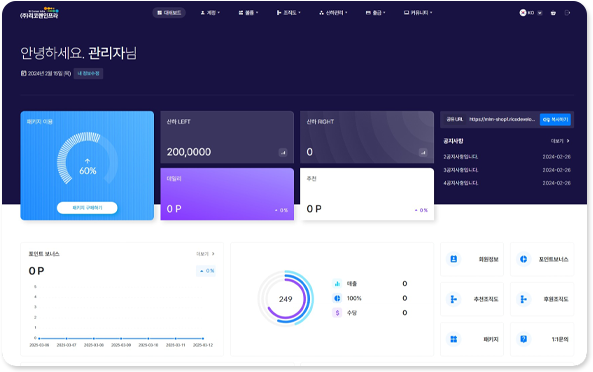Open the 패키지 shortcut icon
Screen dimensions: 593x372
453,339
